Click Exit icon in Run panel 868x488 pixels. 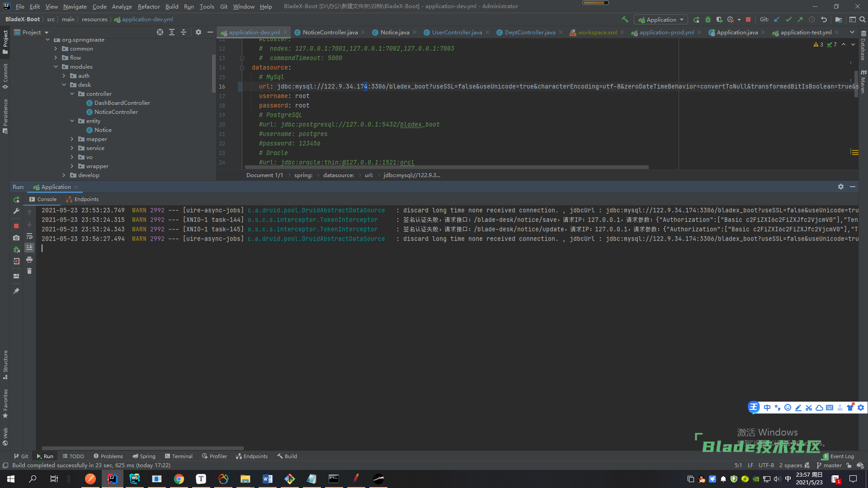point(16,261)
